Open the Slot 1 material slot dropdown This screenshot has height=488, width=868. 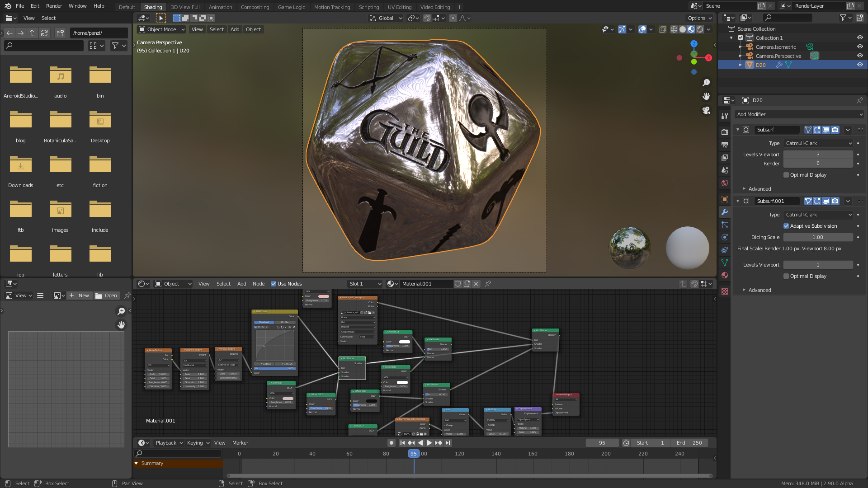click(x=365, y=284)
